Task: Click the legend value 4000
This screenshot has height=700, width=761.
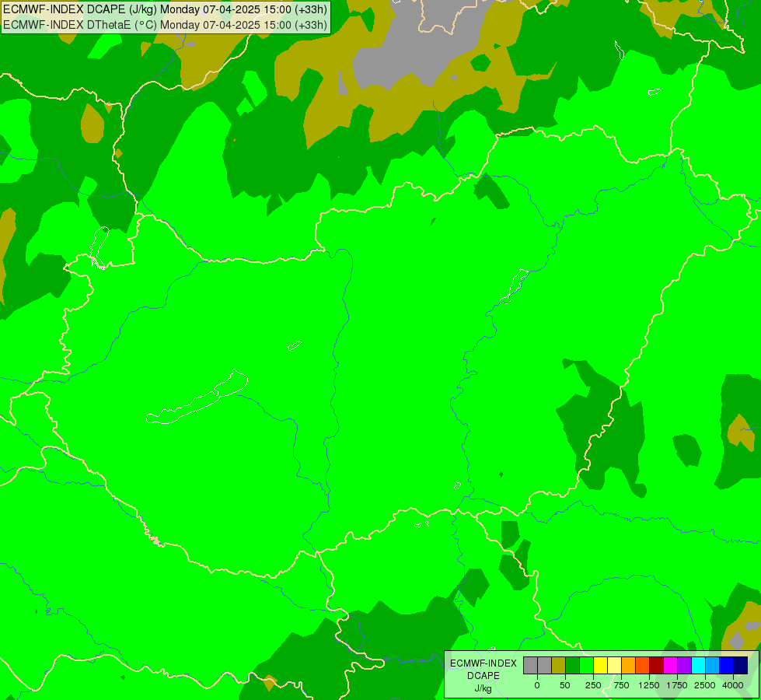Action: click(x=733, y=685)
